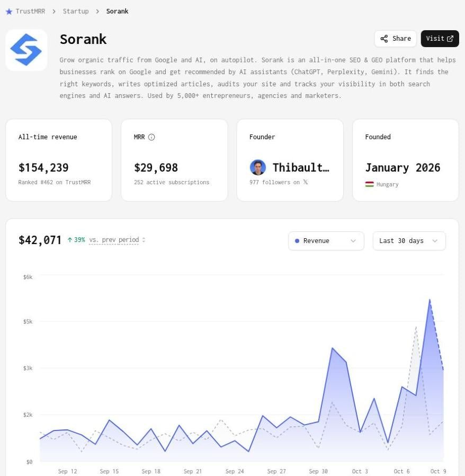
Task: Click the X logo icon by followers
Action: click(x=305, y=182)
